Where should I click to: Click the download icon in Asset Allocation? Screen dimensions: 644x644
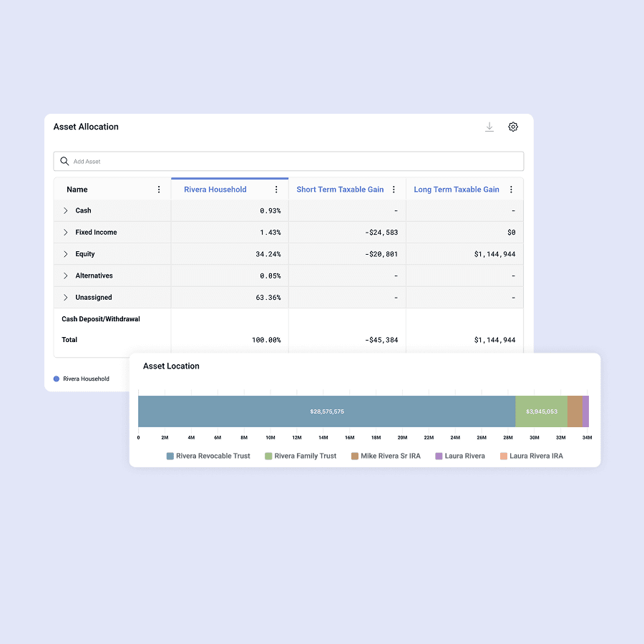pyautogui.click(x=489, y=127)
